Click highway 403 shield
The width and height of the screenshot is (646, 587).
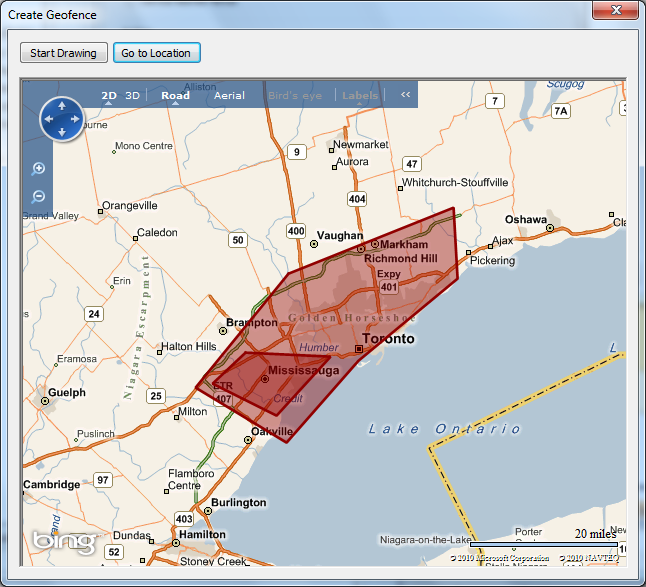(184, 519)
